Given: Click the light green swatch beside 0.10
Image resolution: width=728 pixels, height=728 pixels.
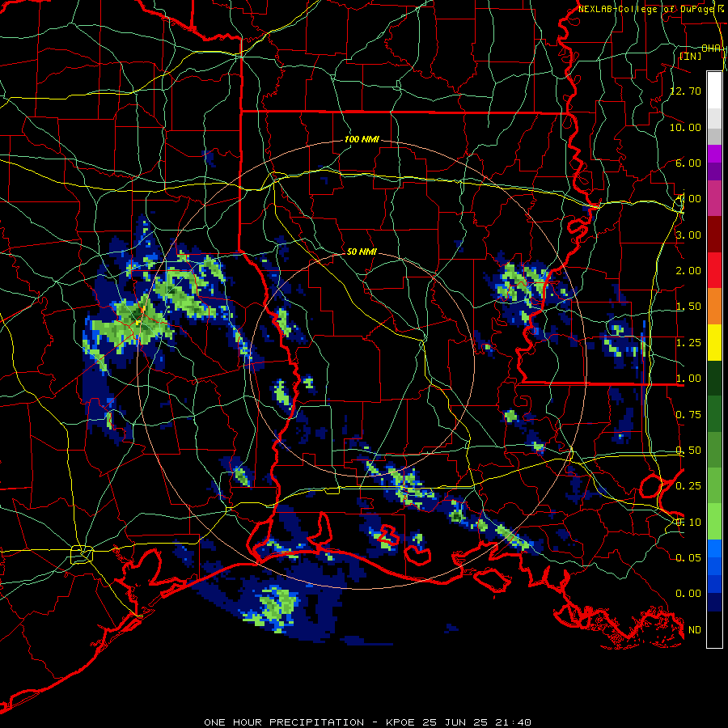Looking at the screenshot, I should [x=714, y=523].
